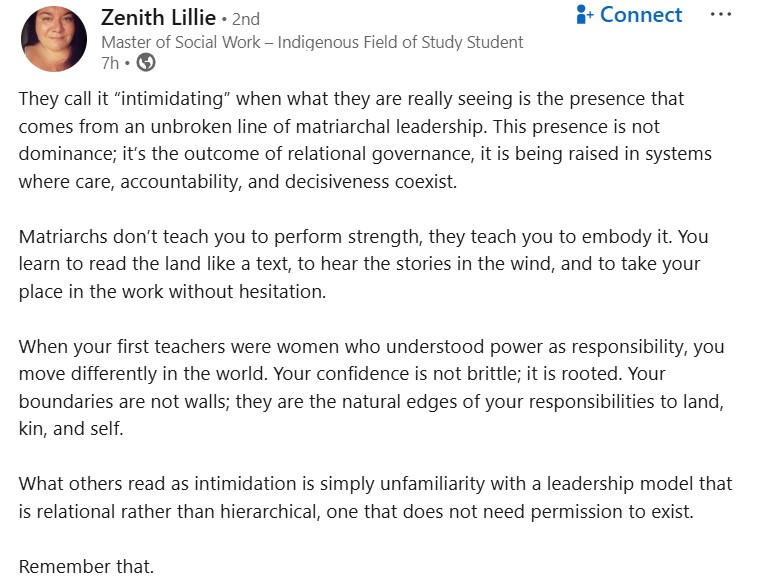This screenshot has width=759, height=584.
Task: Open the three-dot post options menu
Action: pyautogui.click(x=720, y=15)
